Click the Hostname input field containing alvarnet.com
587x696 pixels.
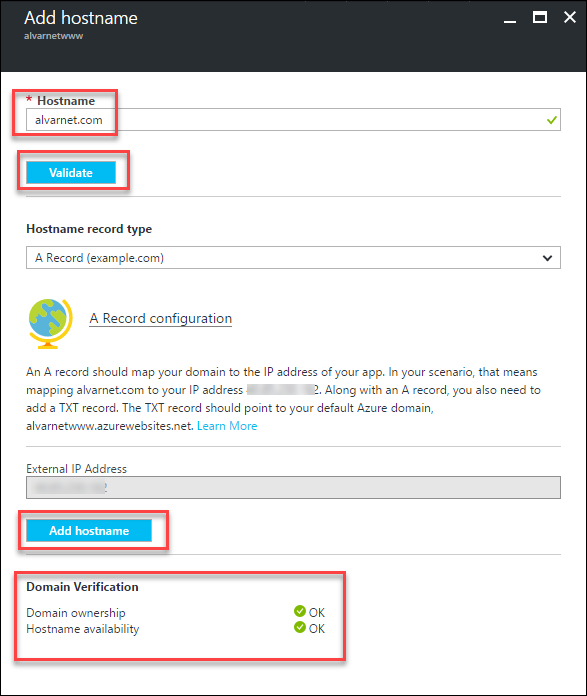click(x=293, y=120)
